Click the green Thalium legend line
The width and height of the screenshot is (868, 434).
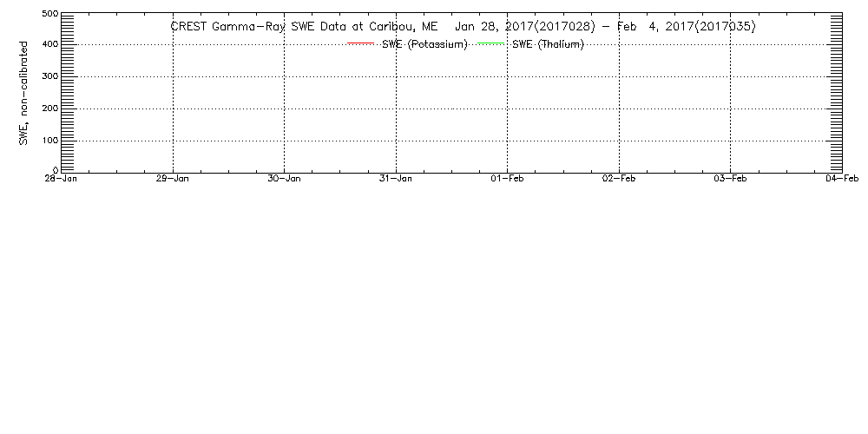click(x=490, y=43)
